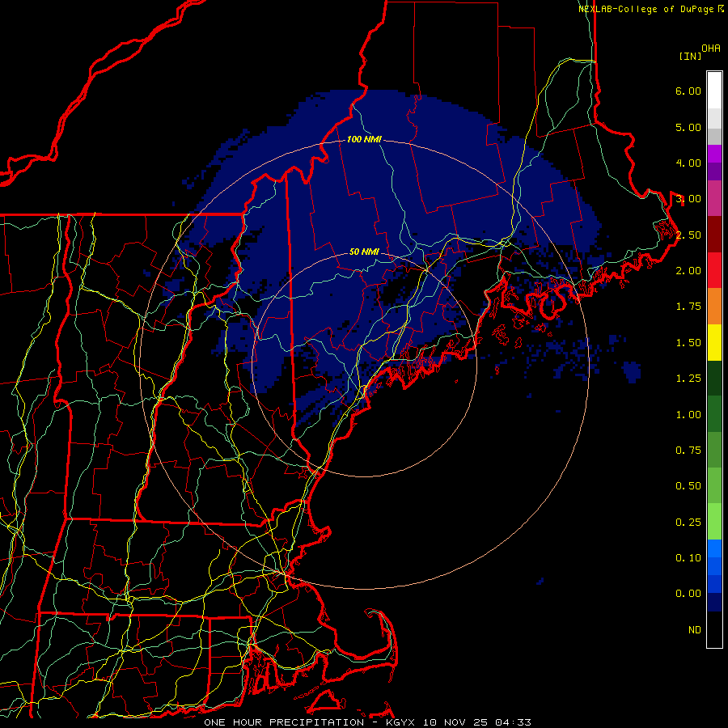Click the 0.10 legend value

pyautogui.click(x=688, y=558)
